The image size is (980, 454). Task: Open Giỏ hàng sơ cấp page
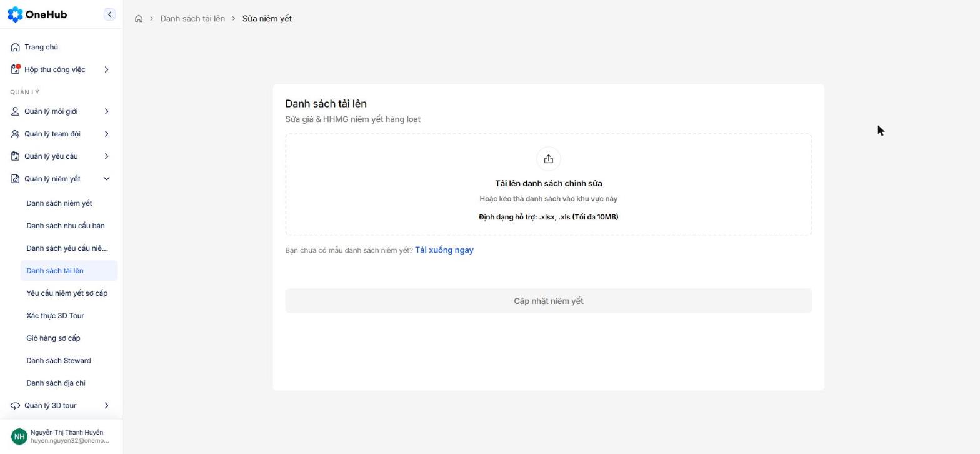click(x=69, y=338)
